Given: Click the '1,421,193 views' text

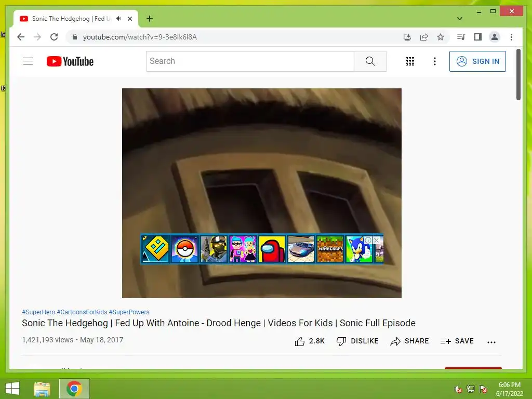Looking at the screenshot, I should 47,340.
